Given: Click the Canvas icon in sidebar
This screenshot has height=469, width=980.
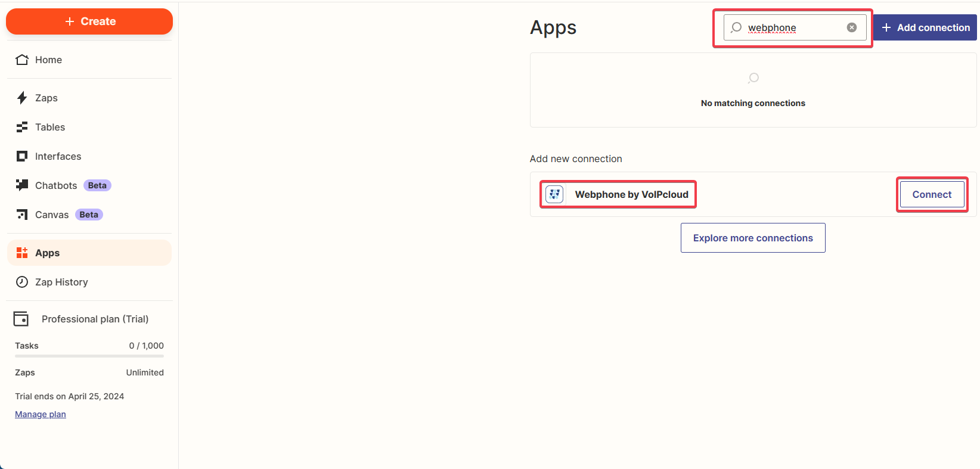Looking at the screenshot, I should 22,215.
